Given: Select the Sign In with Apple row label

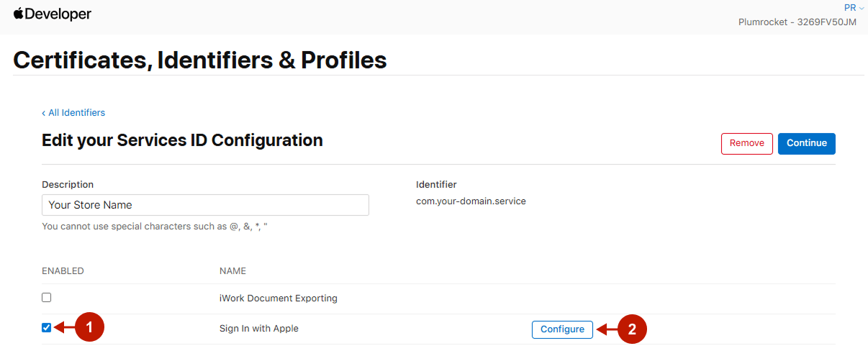Looking at the screenshot, I should [258, 329].
